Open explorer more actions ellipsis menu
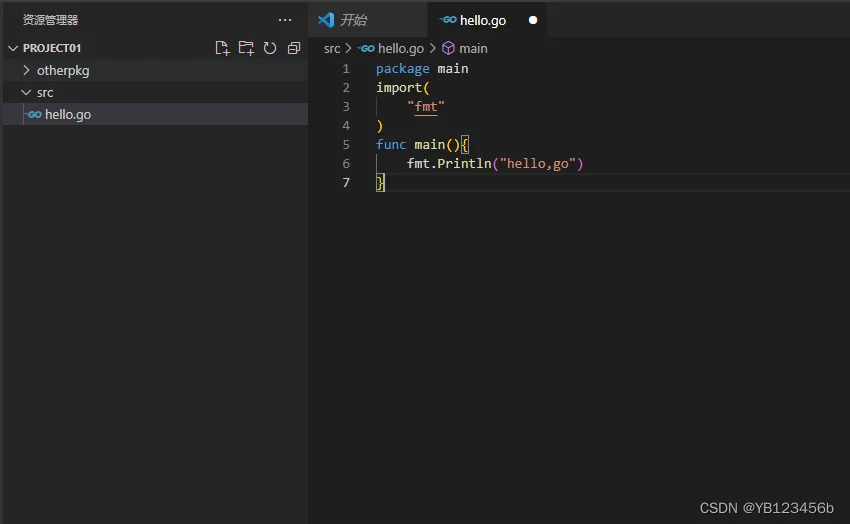 285,20
